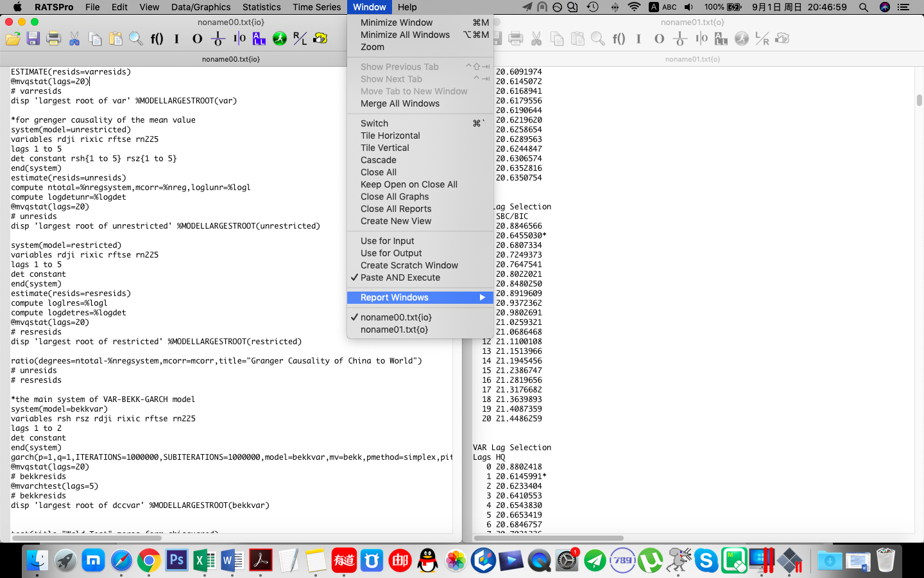Image resolution: width=924 pixels, height=578 pixels.
Task: Click the Open file folder icon
Action: pyautogui.click(x=13, y=39)
